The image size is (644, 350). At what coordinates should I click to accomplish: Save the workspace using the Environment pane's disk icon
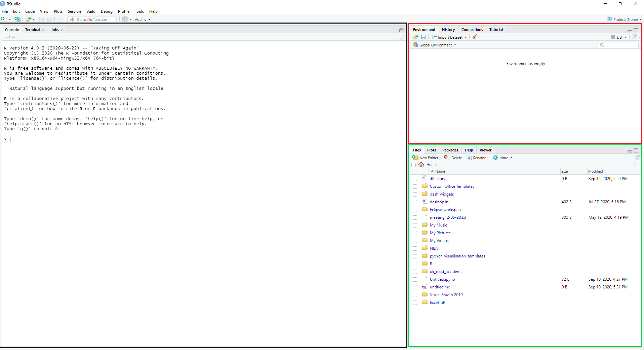pos(424,37)
